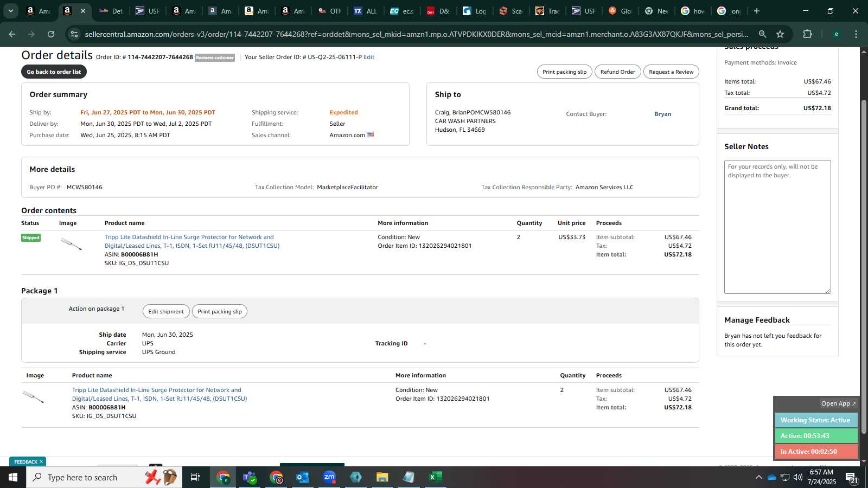
Task: Open Tripp Lite product link in Order contents
Action: coord(192,241)
